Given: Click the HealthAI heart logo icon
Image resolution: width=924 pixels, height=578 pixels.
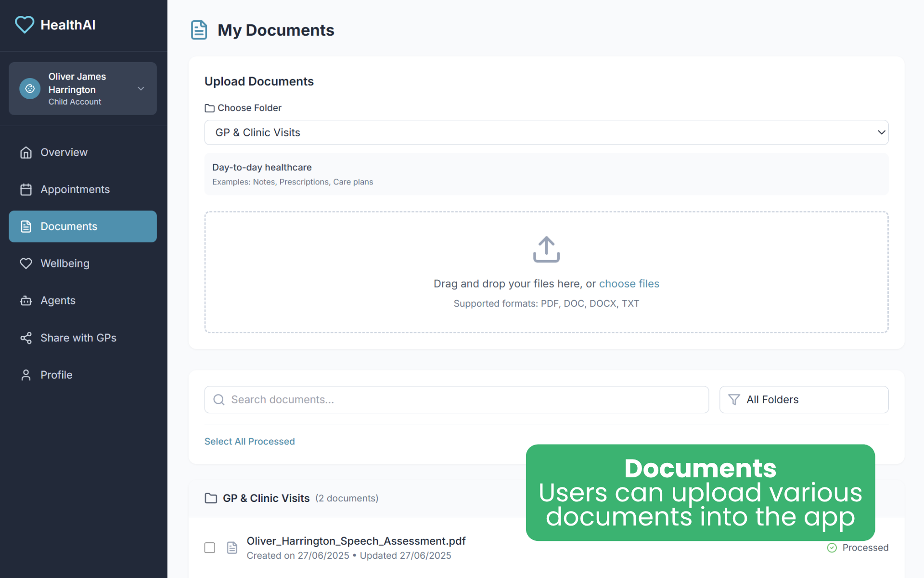Looking at the screenshot, I should coord(24,25).
